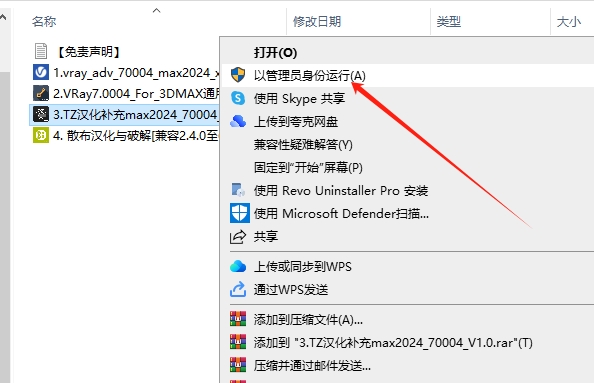
Task: Choose 使用 Microsoft Defender扫描...
Action: point(341,214)
